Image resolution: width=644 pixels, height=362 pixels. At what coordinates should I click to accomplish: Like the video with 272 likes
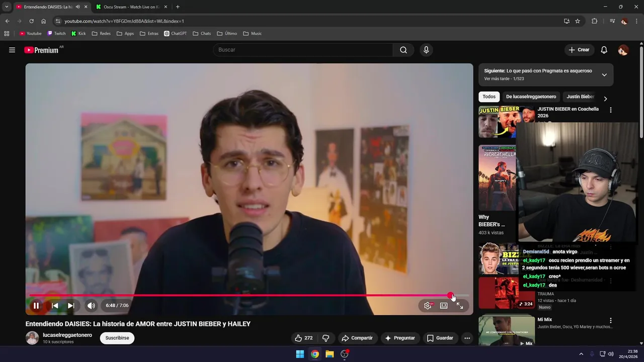click(x=303, y=338)
